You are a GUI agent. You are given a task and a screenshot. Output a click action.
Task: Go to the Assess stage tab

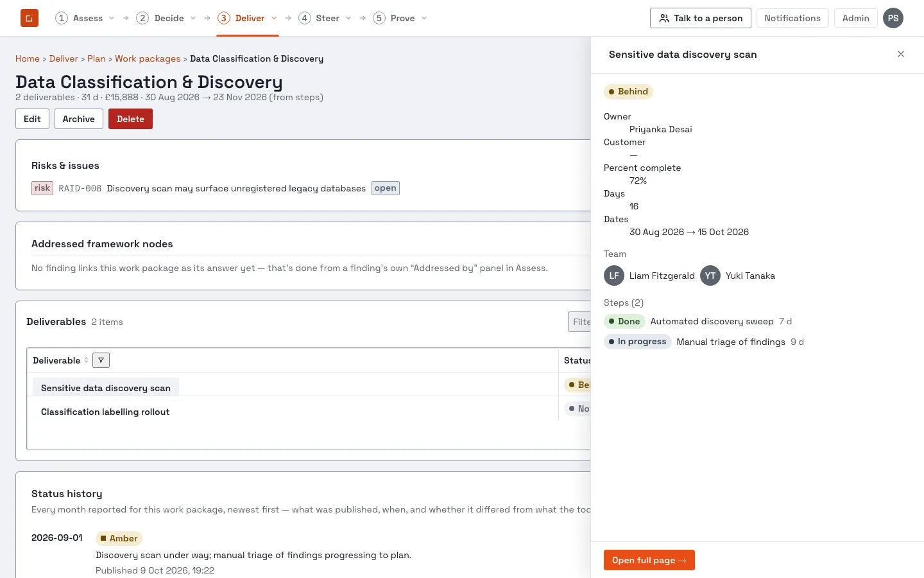[80, 18]
